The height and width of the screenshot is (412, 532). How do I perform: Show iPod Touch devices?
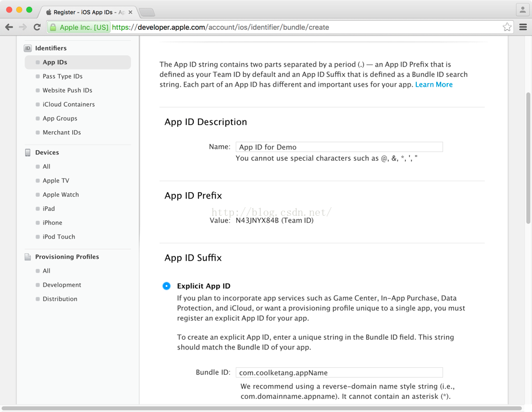pyautogui.click(x=58, y=237)
